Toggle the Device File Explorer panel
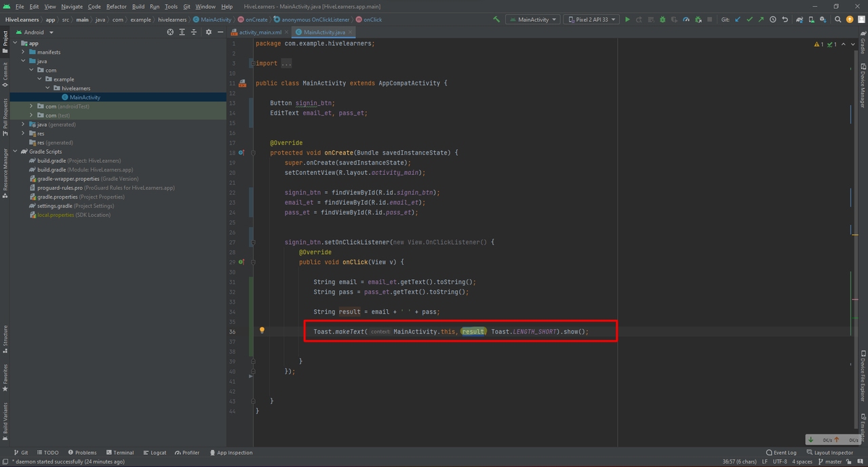Viewport: 868px width, 467px height. pyautogui.click(x=863, y=377)
